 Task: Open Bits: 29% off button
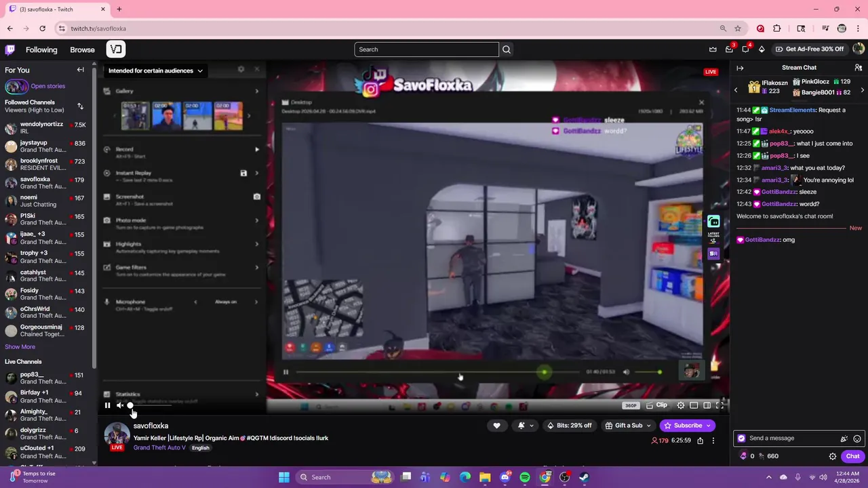(569, 426)
